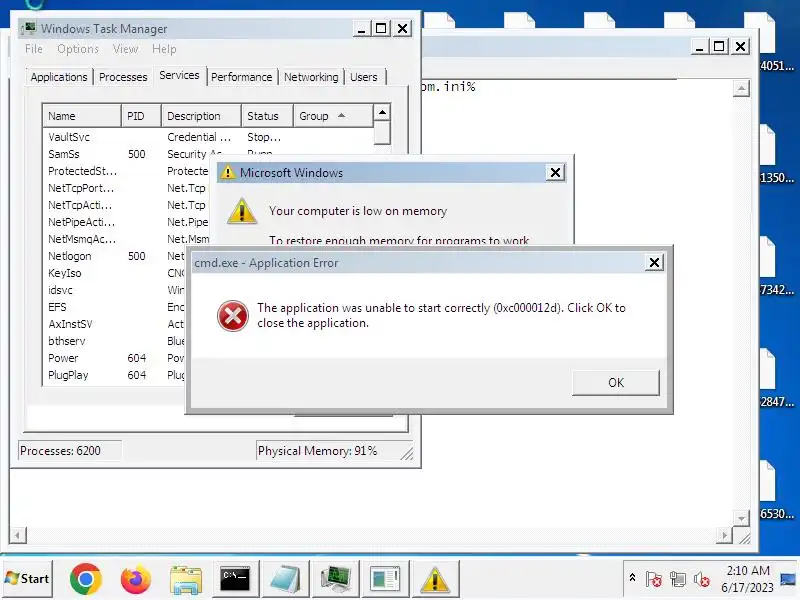
Task: Click Notepad horizontal scroll right arrow
Action: 724,535
